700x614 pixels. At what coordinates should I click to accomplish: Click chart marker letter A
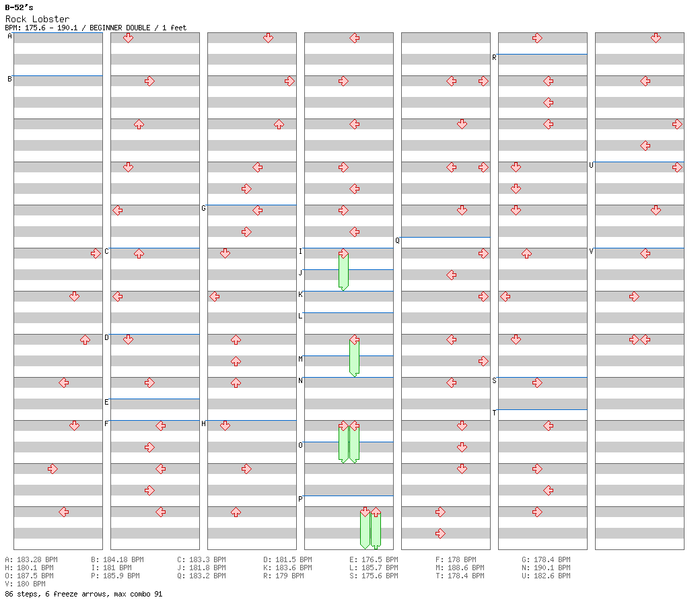click(10, 36)
